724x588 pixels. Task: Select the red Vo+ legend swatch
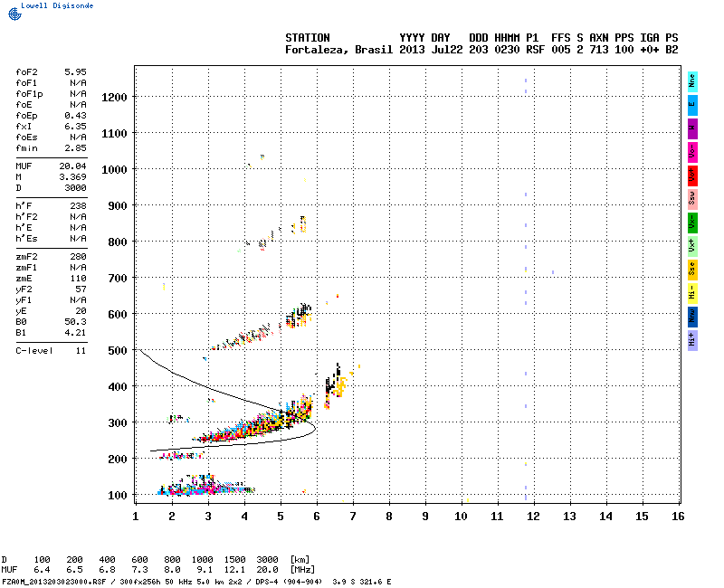coord(692,175)
